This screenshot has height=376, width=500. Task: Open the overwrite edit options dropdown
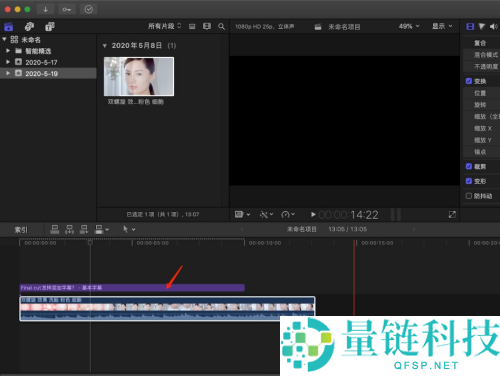[x=102, y=229]
